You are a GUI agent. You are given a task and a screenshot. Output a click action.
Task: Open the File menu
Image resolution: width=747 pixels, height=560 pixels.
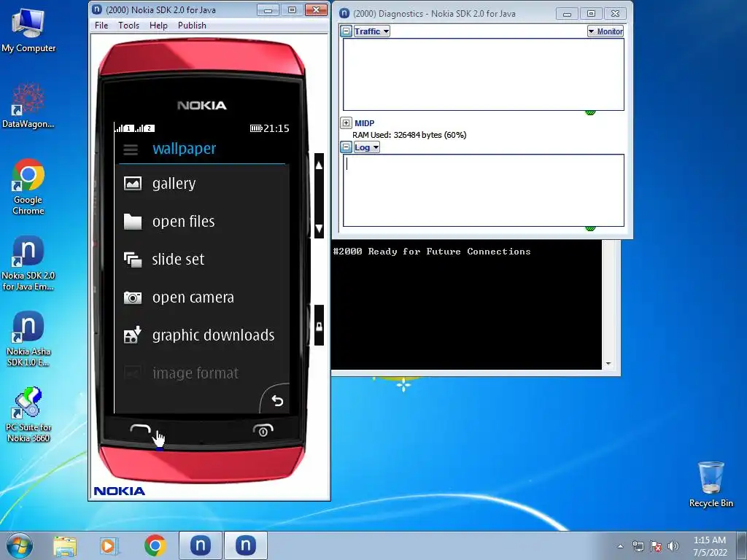101,26
